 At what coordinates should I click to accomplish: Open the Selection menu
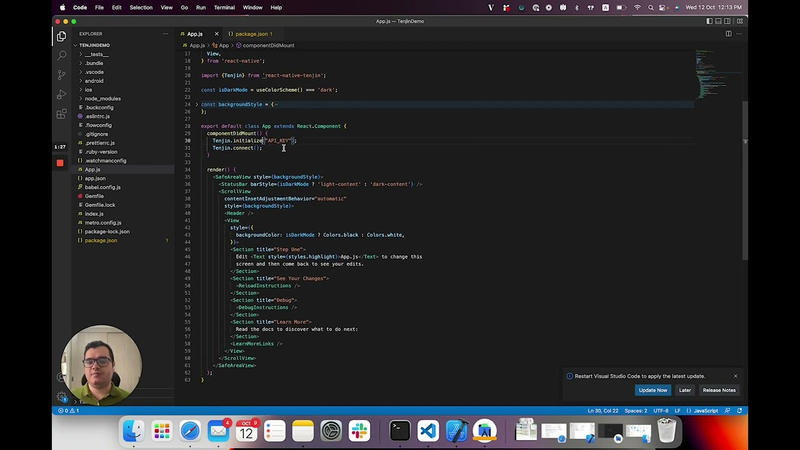[141, 8]
